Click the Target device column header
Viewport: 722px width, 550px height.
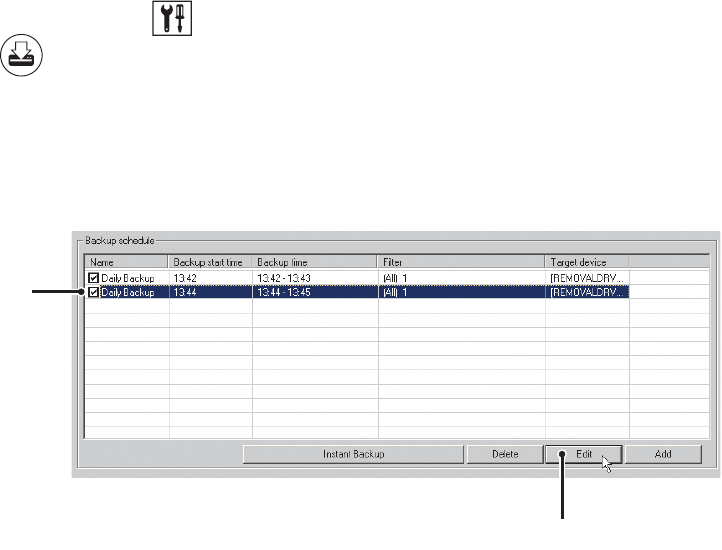[587, 262]
